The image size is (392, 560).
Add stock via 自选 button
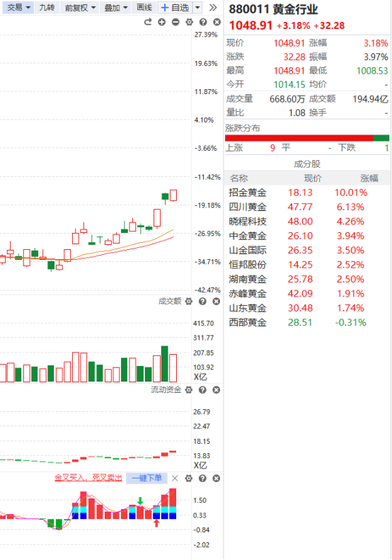coord(175,8)
